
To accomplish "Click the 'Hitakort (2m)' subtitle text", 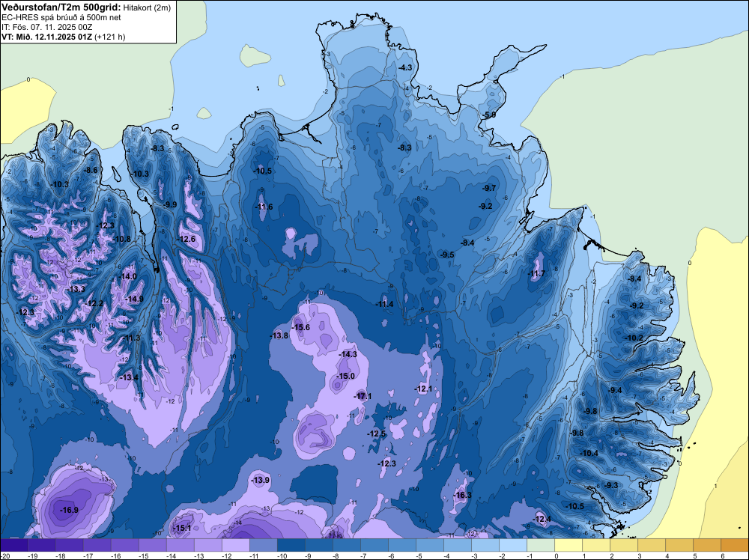I will [147, 7].
